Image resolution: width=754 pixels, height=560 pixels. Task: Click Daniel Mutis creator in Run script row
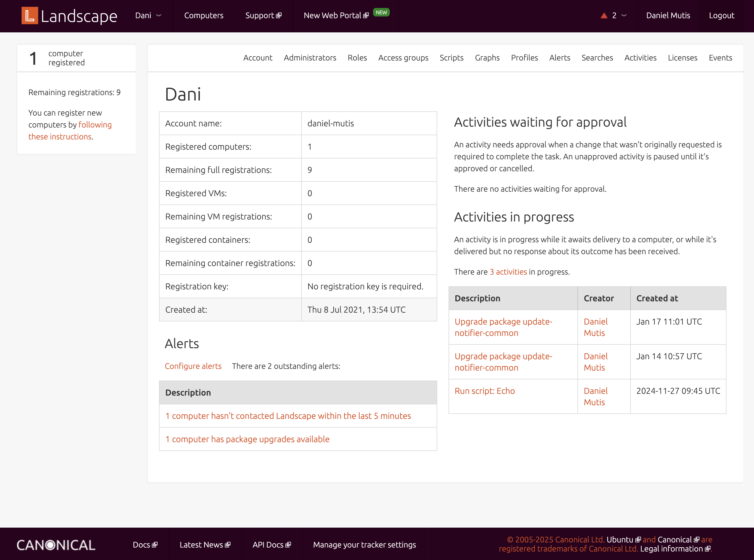[x=595, y=396]
